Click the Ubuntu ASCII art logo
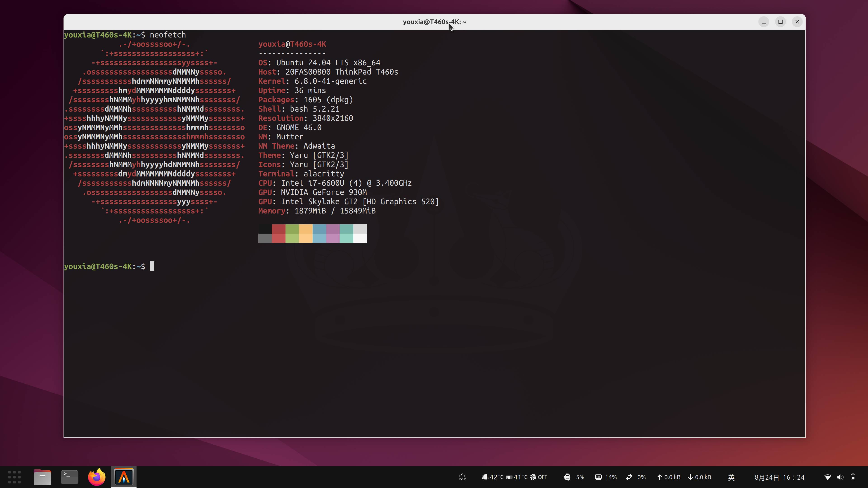868x488 pixels. (x=154, y=132)
